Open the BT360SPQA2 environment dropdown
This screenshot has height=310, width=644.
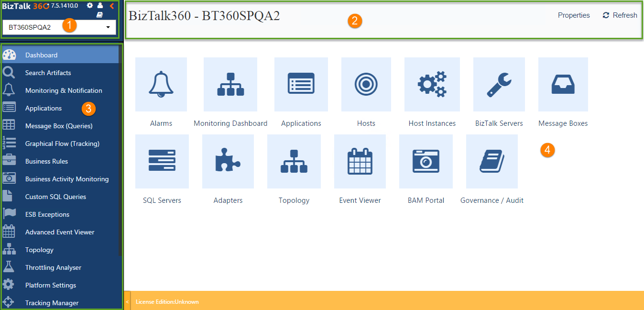point(59,27)
